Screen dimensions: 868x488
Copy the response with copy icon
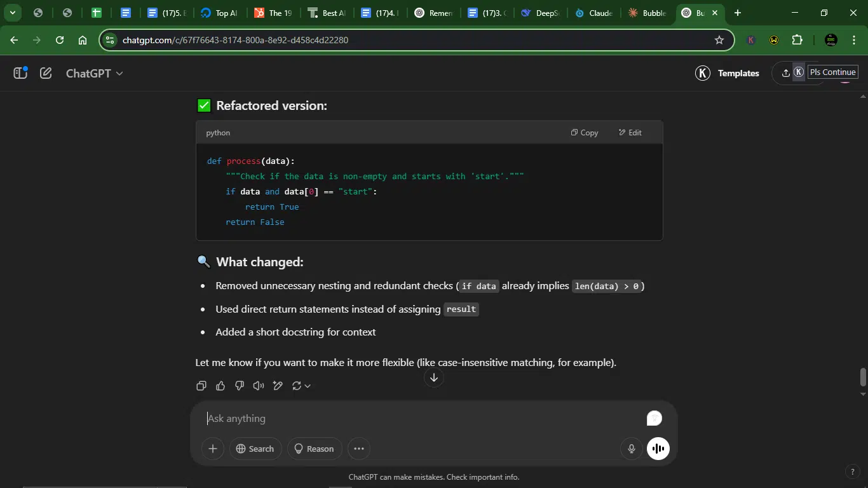pos(201,386)
